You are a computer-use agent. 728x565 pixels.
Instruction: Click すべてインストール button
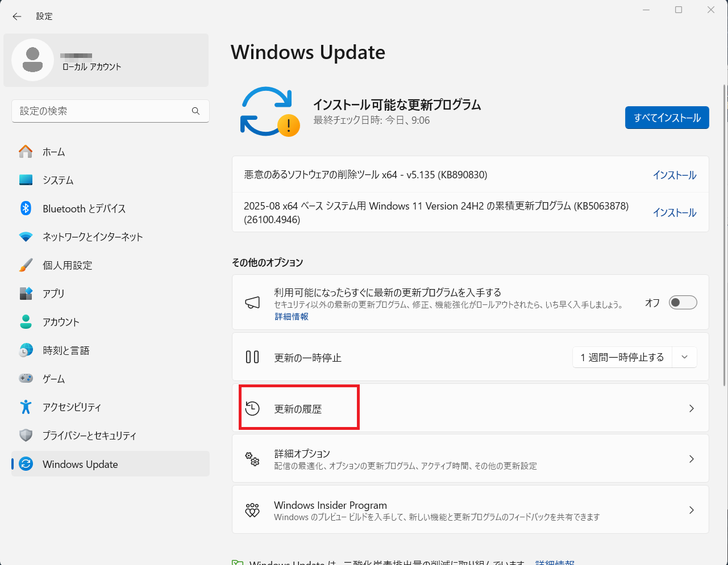[x=667, y=118]
